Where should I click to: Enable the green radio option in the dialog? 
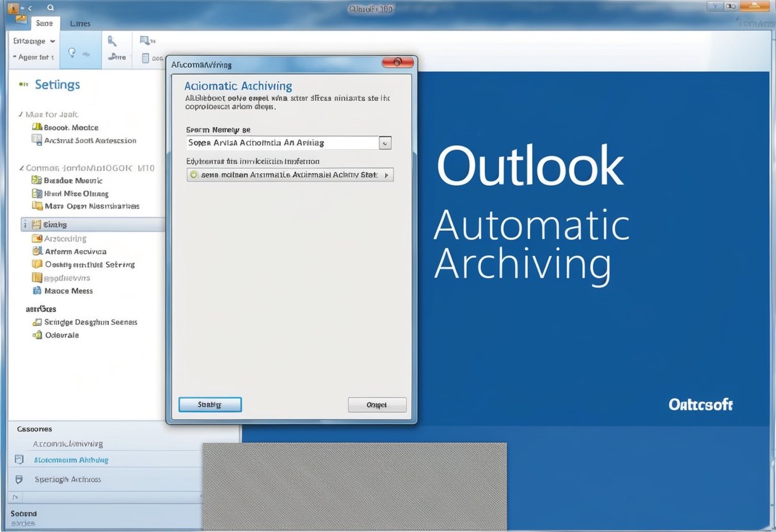(194, 174)
